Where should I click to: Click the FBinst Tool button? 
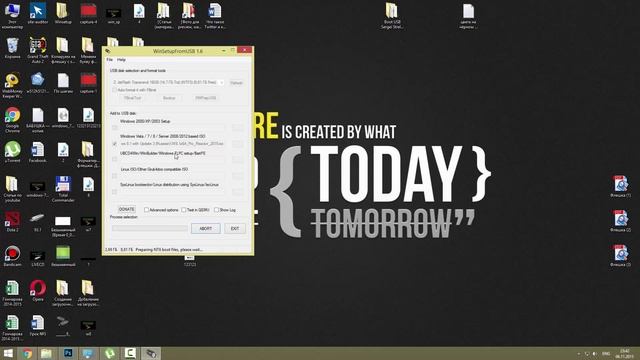tap(132, 98)
